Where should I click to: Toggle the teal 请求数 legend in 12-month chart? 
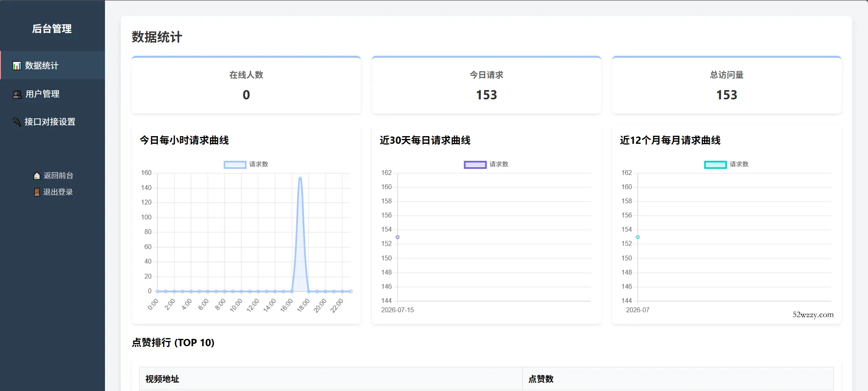point(715,165)
